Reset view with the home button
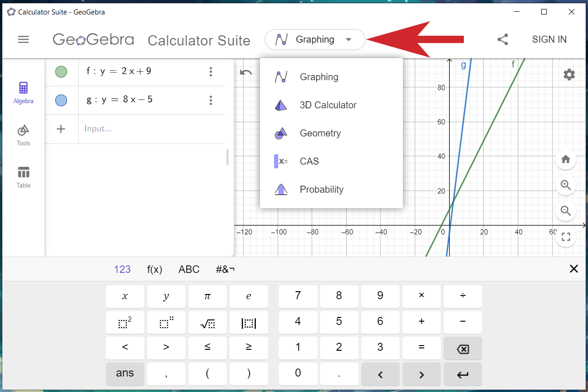The height and width of the screenshot is (392, 588). click(x=566, y=159)
